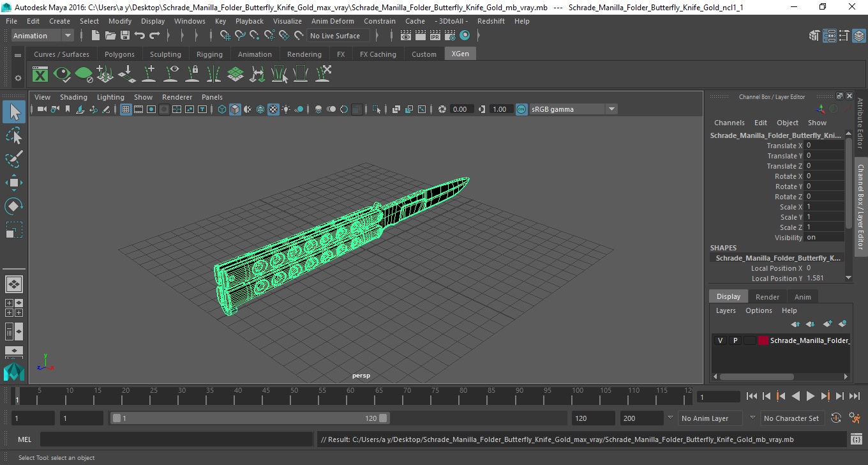This screenshot has width=868, height=465.
Task: Go to end of playback range
Action: [855, 397]
